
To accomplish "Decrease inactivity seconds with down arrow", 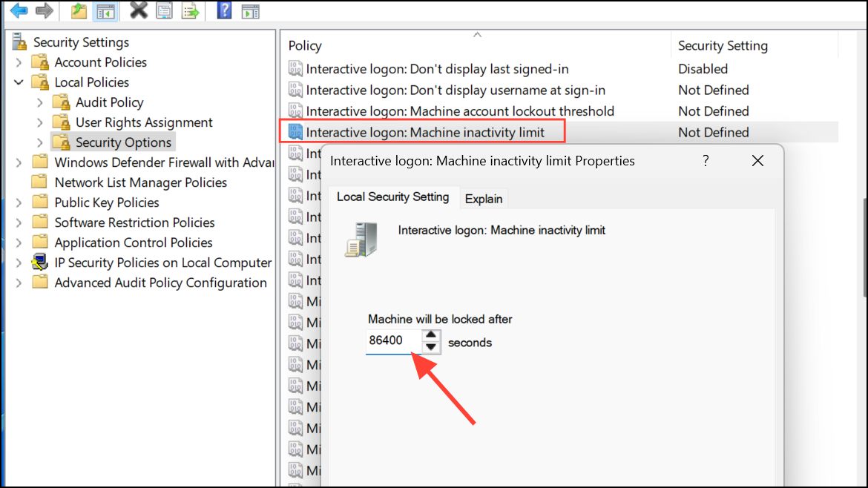I will (431, 347).
